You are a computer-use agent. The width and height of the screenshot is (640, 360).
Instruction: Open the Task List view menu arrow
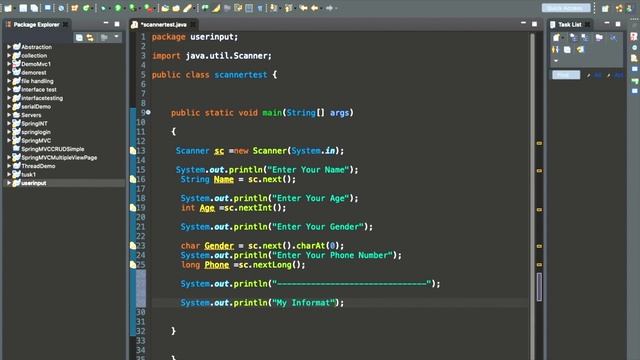click(556, 61)
